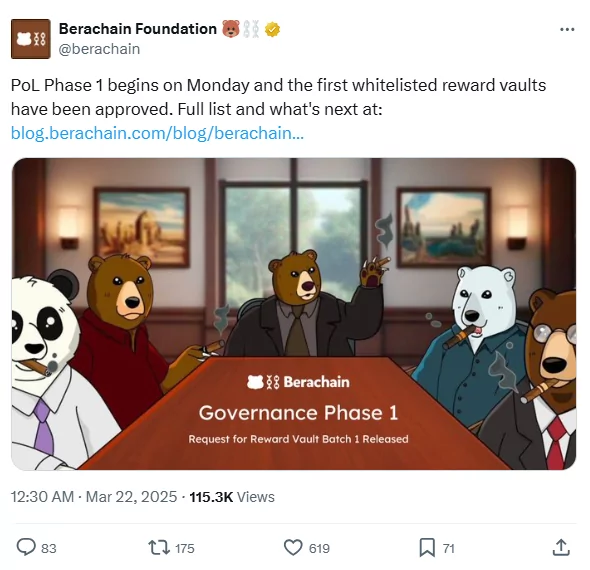Like the tweet with heart icon
Viewport: 590px width, 570px height.
click(x=293, y=548)
